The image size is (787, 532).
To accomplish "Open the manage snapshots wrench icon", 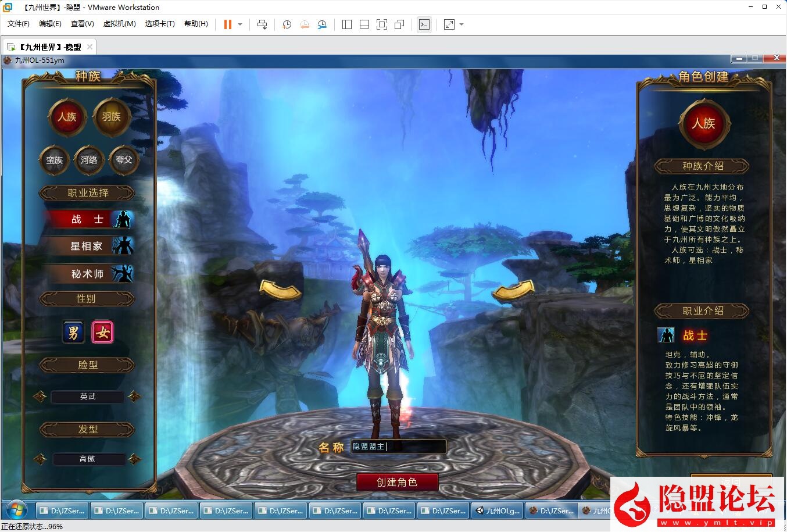I will (x=322, y=24).
